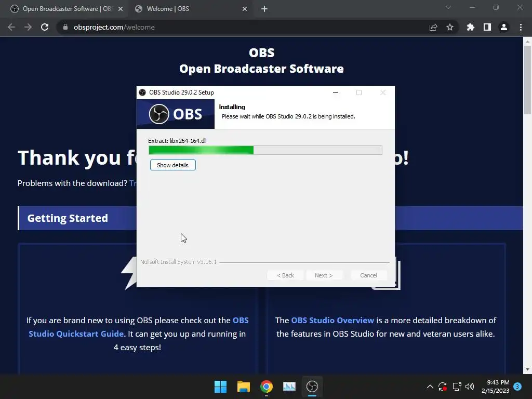Open the notification badge showing 3
This screenshot has width=532, height=399.
click(x=517, y=387)
